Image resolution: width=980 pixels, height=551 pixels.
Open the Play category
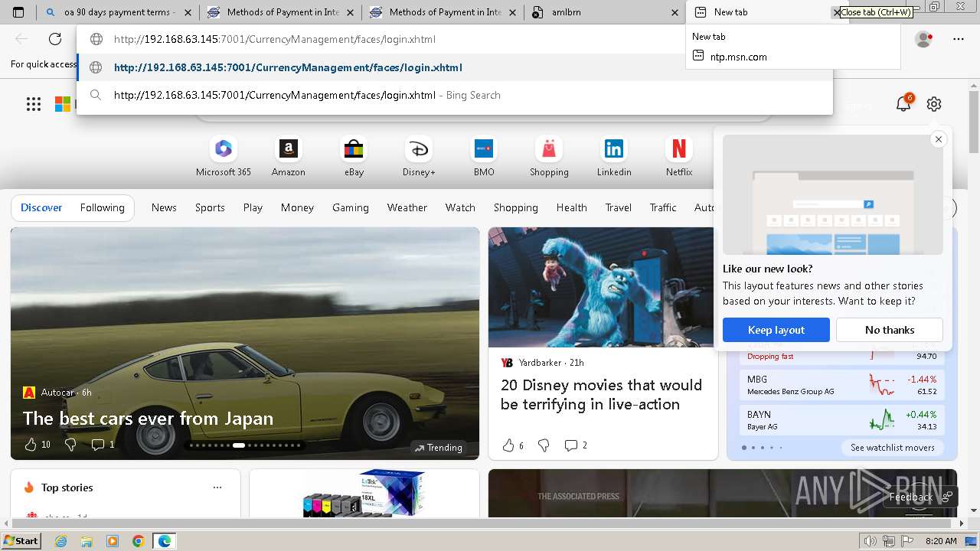coord(253,207)
